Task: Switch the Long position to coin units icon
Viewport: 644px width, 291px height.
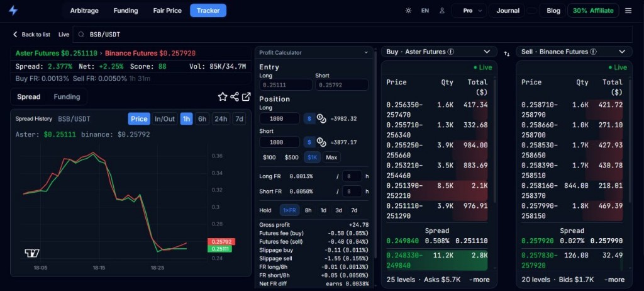Action: (321, 119)
